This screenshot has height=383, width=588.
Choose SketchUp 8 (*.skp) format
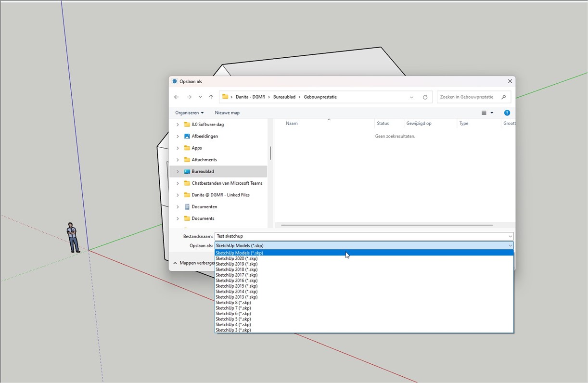pos(233,303)
